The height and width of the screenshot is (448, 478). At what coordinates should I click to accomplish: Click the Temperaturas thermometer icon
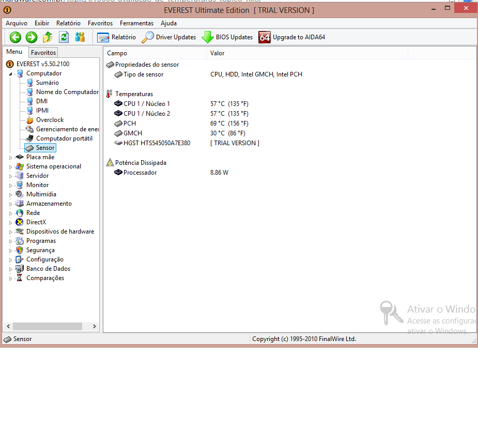coord(109,94)
